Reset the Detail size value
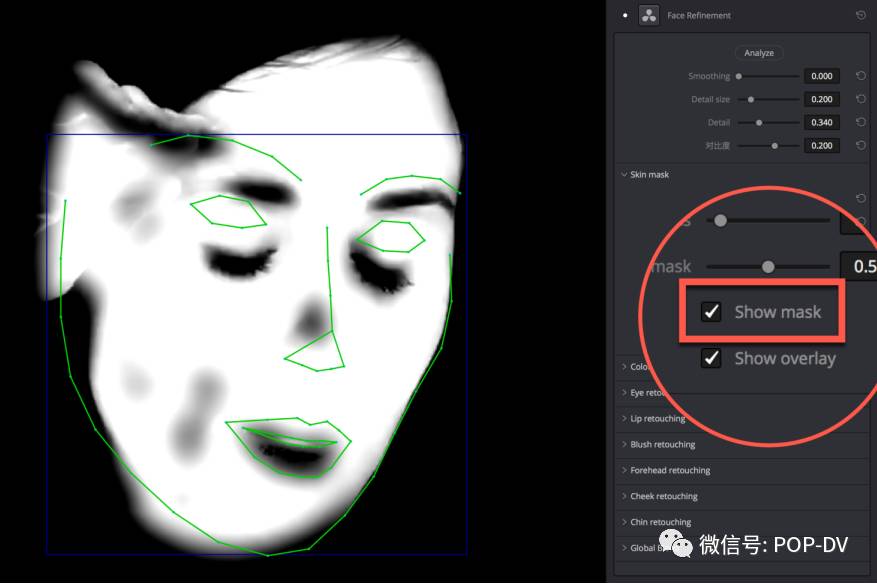Screen dimensions: 877x584 tap(861, 99)
